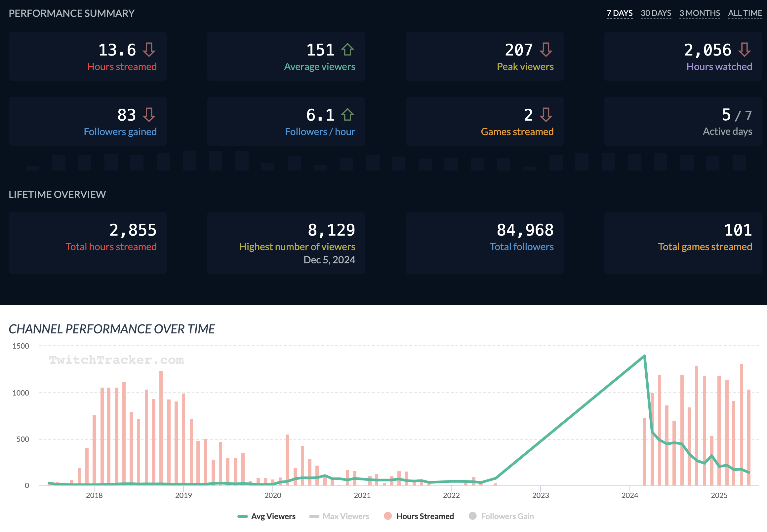Click the down arrow beside Followers gained
Screen dimensions: 767x532
pyautogui.click(x=149, y=115)
